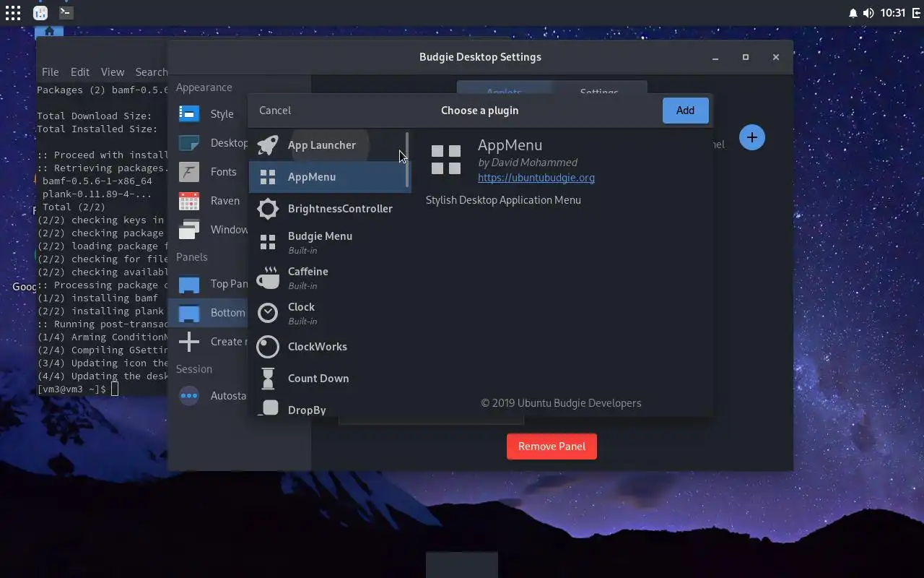The height and width of the screenshot is (578, 924).
Task: Click the Caffeine coffee cup icon
Action: [x=268, y=278]
